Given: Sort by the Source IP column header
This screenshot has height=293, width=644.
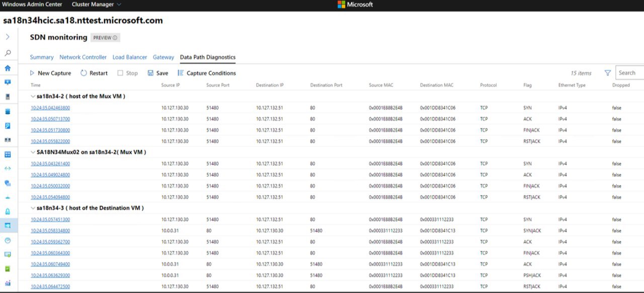Looking at the screenshot, I should (171, 85).
